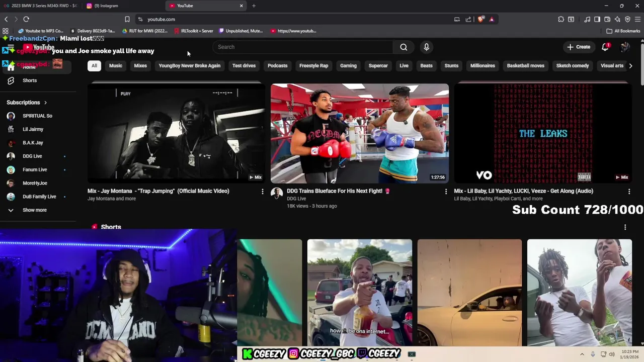
Task: Expand Show more subscriptions
Action: point(34,210)
